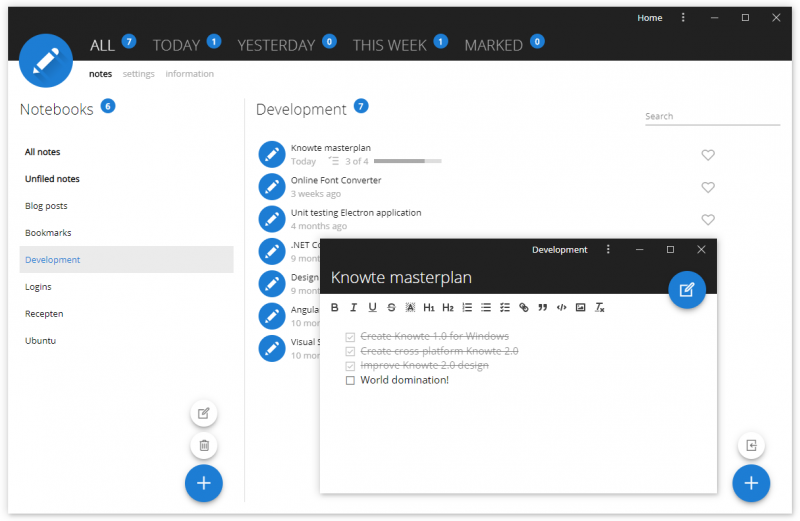Mark Unit testing Electron application with heart
The image size is (800, 521).
(708, 219)
